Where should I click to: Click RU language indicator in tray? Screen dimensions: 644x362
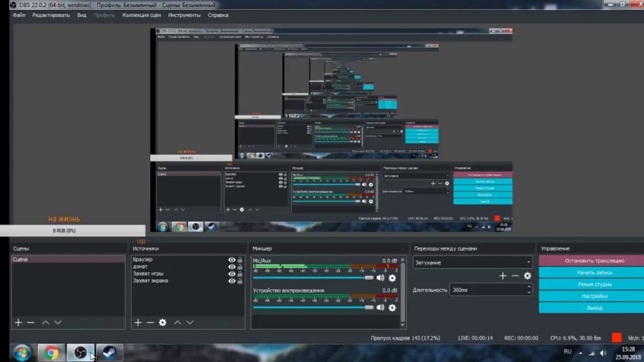pyautogui.click(x=568, y=352)
